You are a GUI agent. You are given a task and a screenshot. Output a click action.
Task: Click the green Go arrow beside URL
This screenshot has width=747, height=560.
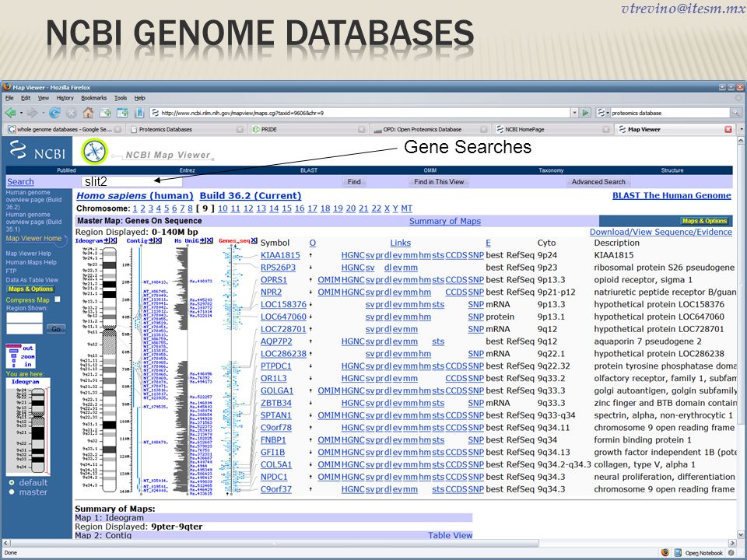(585, 113)
